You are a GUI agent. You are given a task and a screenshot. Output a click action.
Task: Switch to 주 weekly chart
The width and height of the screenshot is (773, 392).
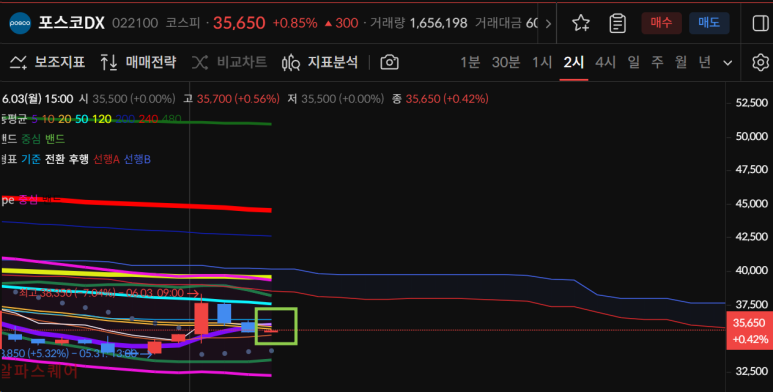coord(657,63)
